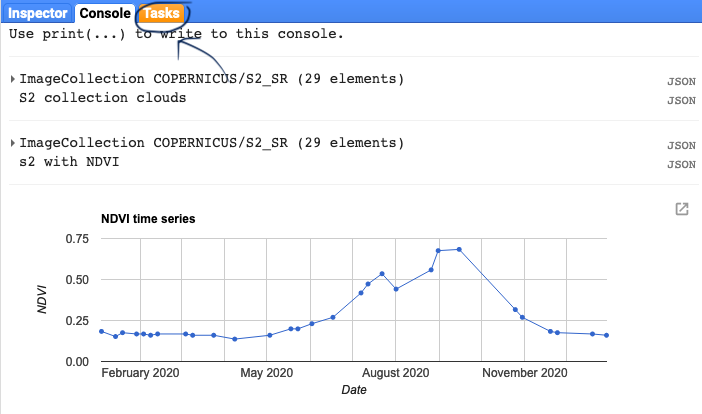Switch to the Inspector tab

39,14
